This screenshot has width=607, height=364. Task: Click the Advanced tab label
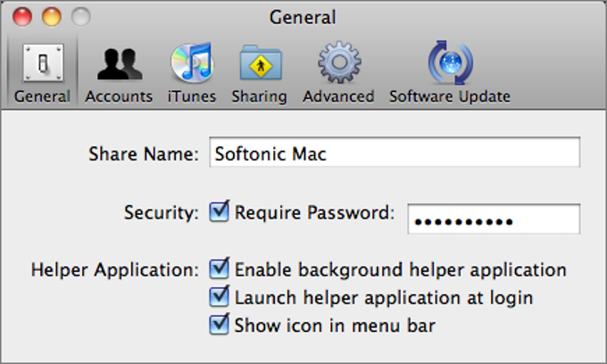[338, 96]
